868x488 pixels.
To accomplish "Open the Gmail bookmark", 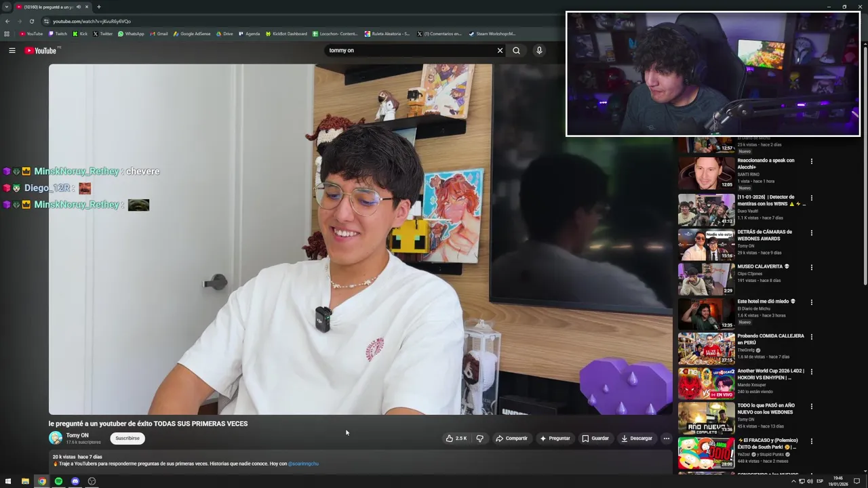I will click(159, 34).
